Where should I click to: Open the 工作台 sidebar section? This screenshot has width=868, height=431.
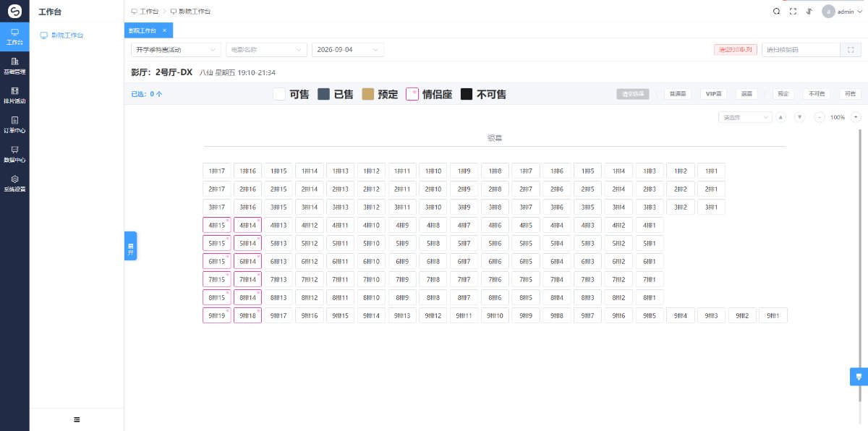click(14, 37)
